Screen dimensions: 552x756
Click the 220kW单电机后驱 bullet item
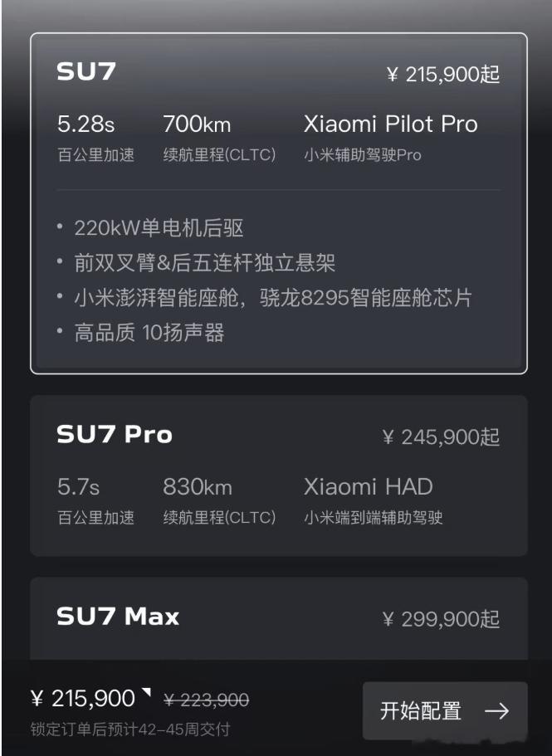tap(150, 227)
